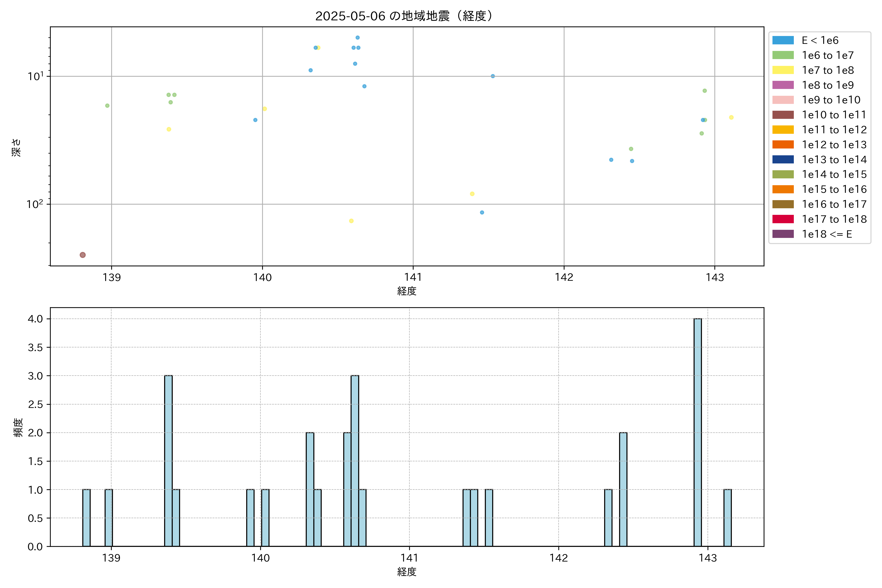The width and height of the screenshot is (882, 588).
Task: Click the dark blue 1e13 to 1e14 swatch
Action: click(x=783, y=159)
